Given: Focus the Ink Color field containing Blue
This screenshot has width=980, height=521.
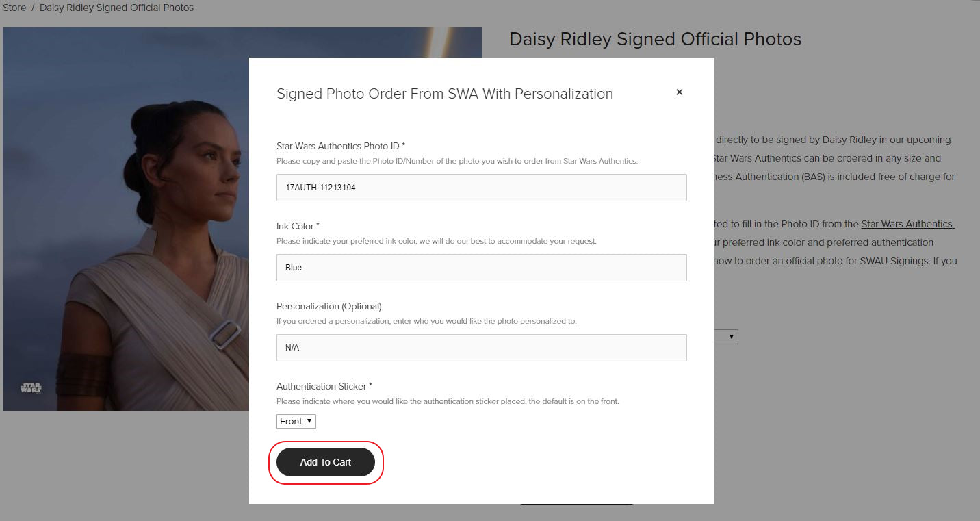Looking at the screenshot, I should coord(481,268).
